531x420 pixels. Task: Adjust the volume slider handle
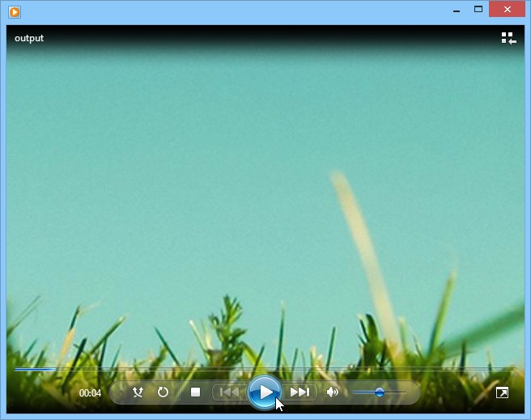click(x=380, y=392)
